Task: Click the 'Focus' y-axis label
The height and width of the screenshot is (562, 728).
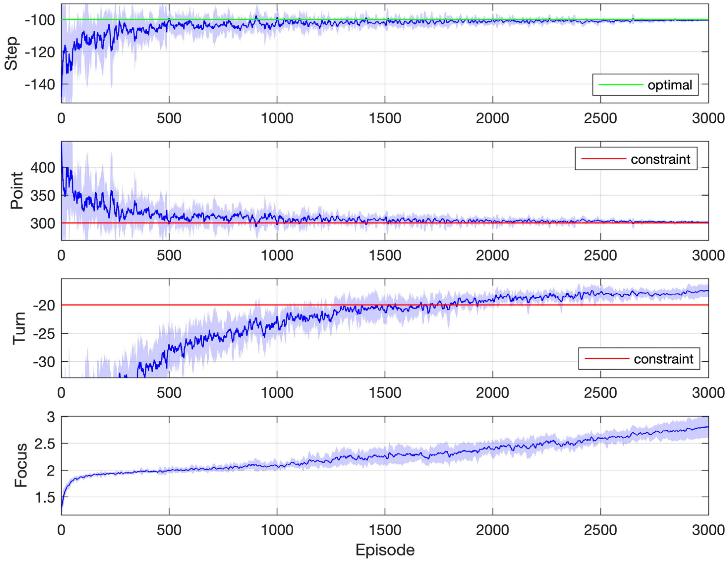Action: pyautogui.click(x=21, y=465)
